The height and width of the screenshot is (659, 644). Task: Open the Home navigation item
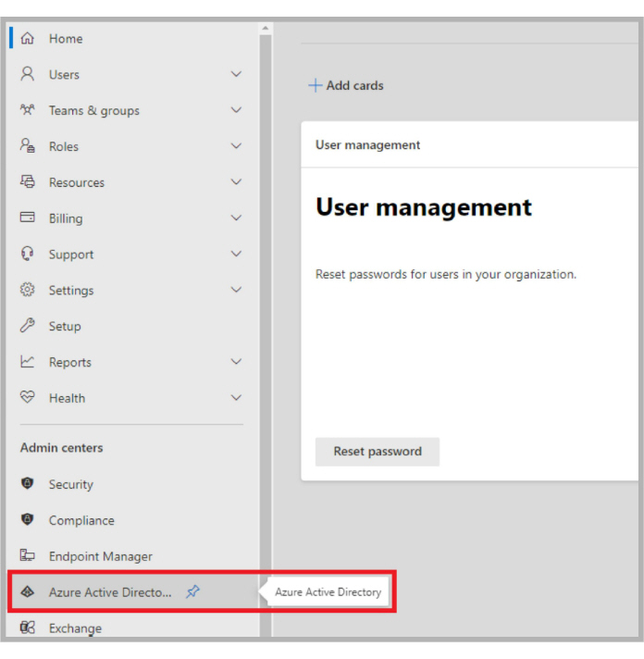[x=132, y=38]
